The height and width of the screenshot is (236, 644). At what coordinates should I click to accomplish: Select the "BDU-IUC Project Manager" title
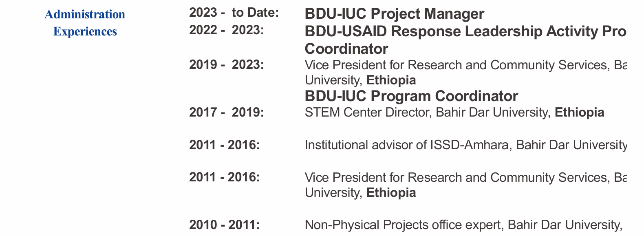pos(394,14)
